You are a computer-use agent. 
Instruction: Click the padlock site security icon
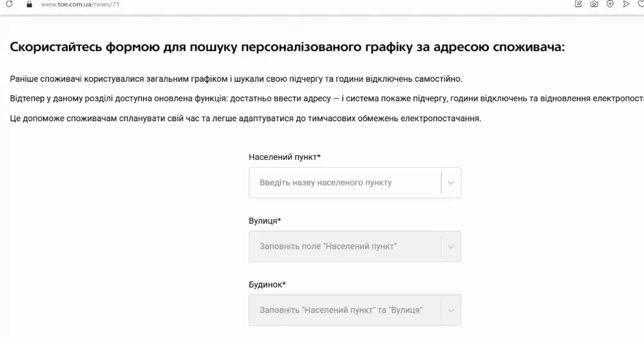28,4
